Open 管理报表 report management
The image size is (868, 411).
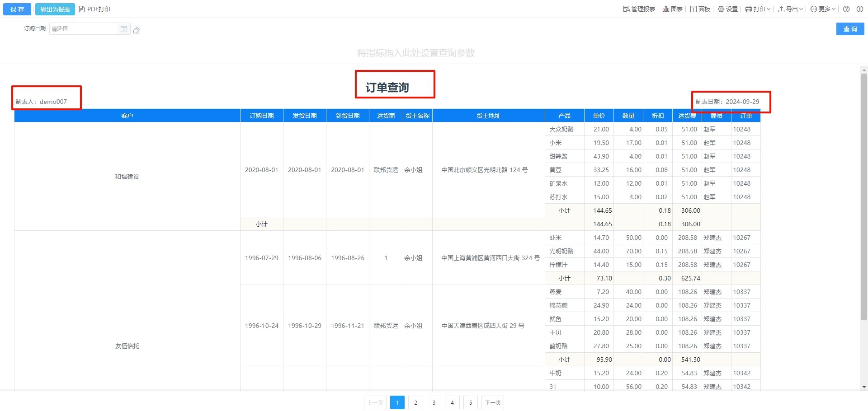click(639, 9)
